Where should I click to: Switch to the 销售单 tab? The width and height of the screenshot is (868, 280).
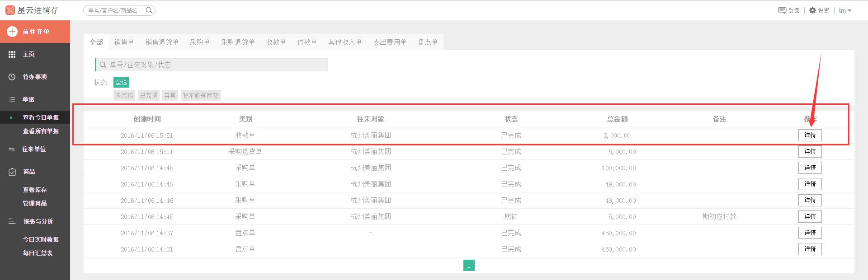coord(124,42)
